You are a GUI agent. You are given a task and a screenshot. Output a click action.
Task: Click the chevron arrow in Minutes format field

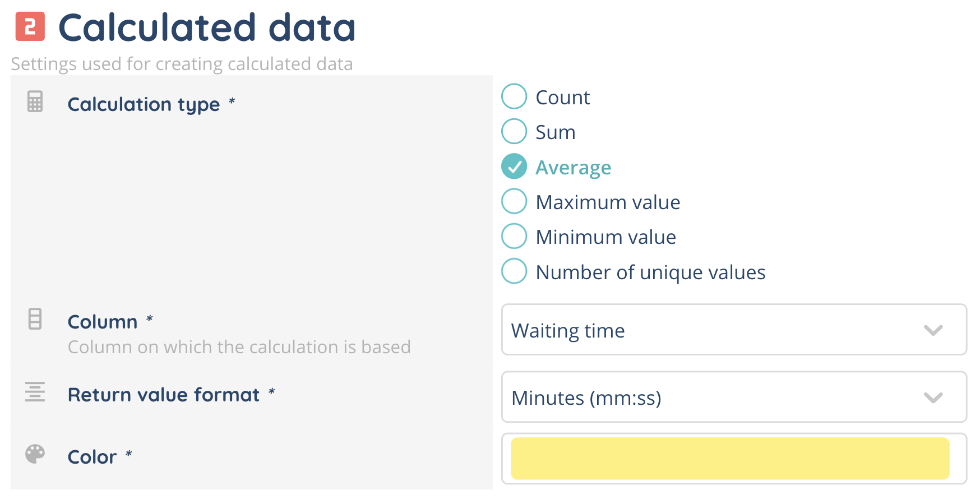tap(933, 398)
